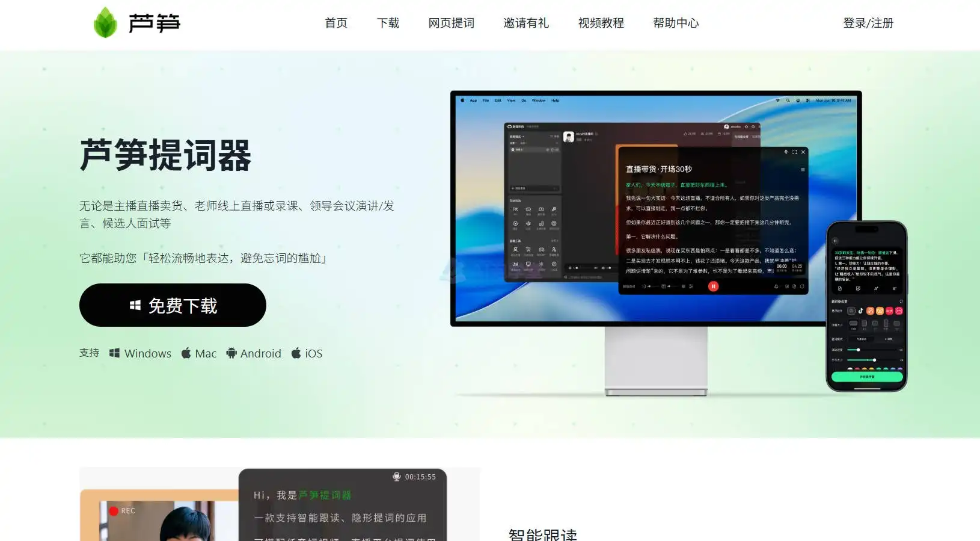Open the 视频教程 page
Image resolution: width=980 pixels, height=541 pixels.
(x=601, y=23)
